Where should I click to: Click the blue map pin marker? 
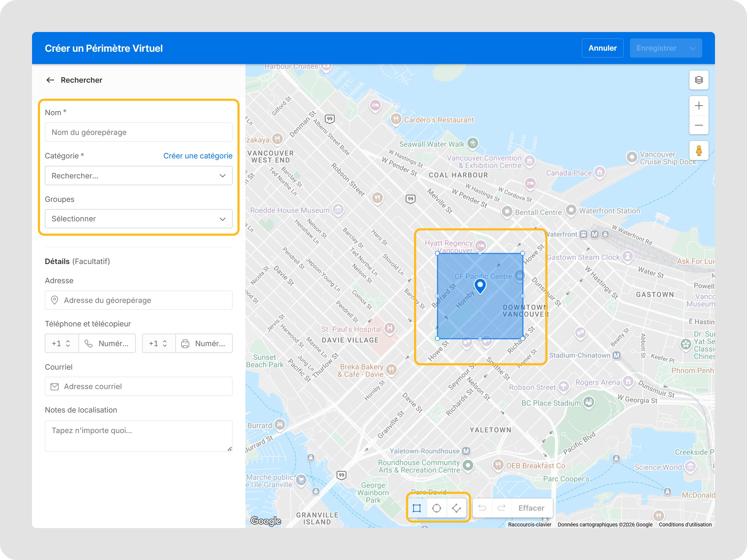click(x=480, y=286)
